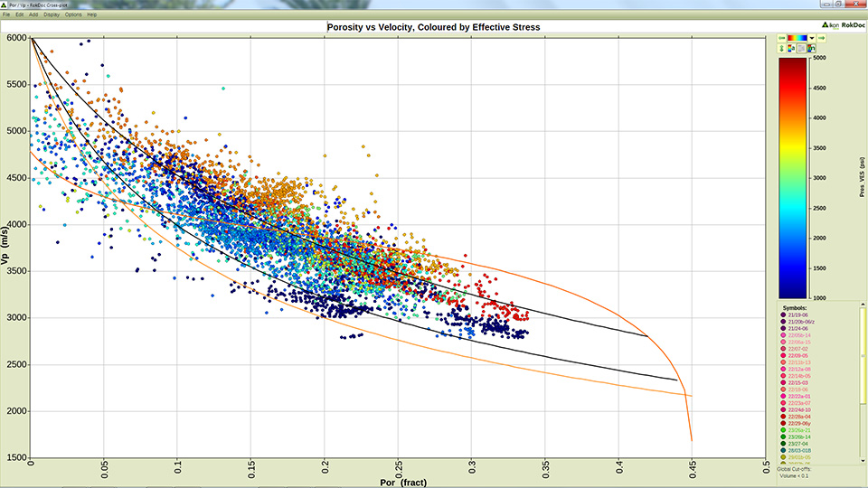Click the RokDoc window title bar icon
Viewport: 868px width, 488px height.
click(5, 5)
